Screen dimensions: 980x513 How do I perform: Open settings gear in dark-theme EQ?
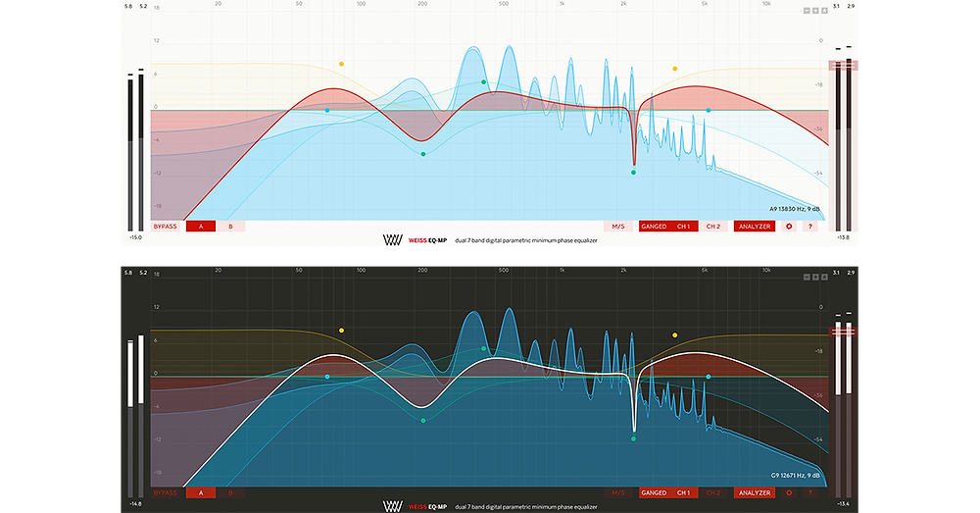point(789,493)
